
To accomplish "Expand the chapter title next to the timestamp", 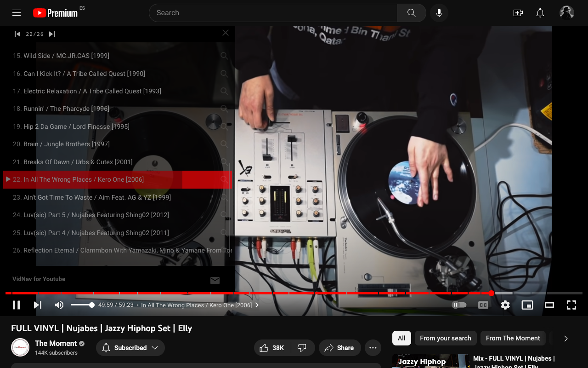I will click(257, 305).
